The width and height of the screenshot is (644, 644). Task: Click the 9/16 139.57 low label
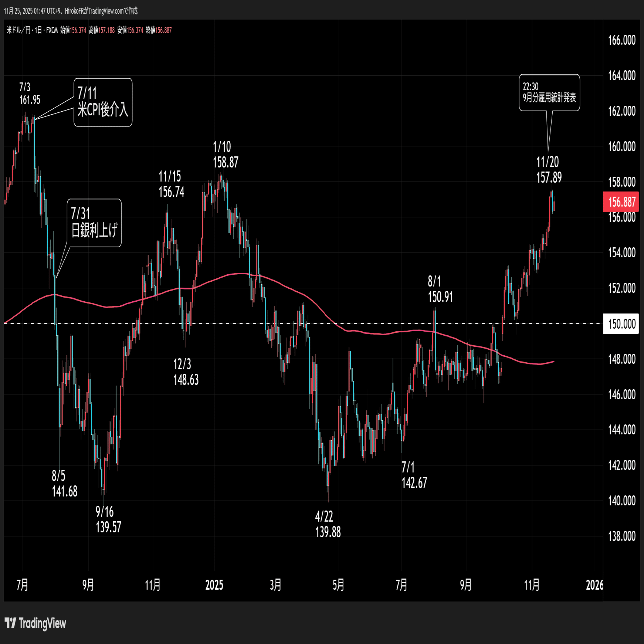pos(108,519)
